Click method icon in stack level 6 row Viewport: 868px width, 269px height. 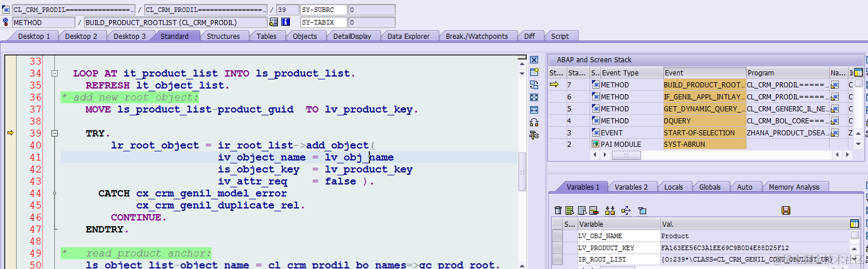pos(595,97)
